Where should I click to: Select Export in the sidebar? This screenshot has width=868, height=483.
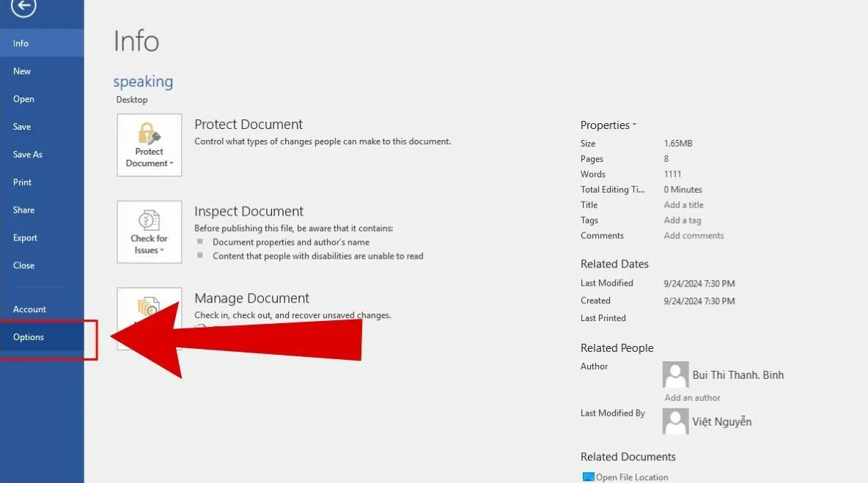point(42,237)
